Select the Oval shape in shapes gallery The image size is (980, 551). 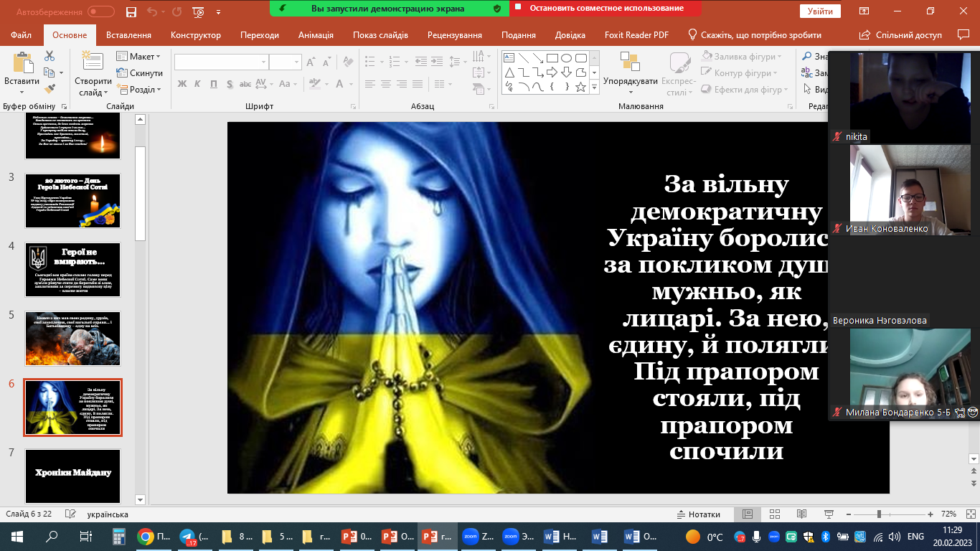tap(566, 58)
